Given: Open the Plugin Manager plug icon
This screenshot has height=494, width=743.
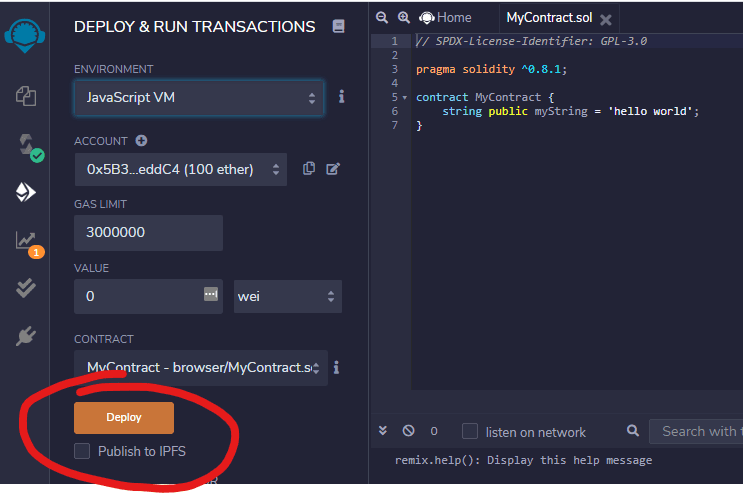Looking at the screenshot, I should click(26, 336).
